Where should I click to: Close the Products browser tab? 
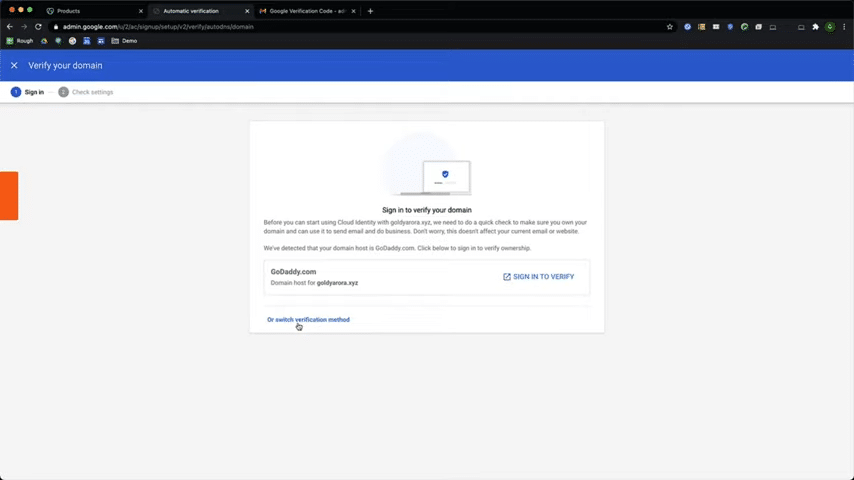[x=141, y=11]
